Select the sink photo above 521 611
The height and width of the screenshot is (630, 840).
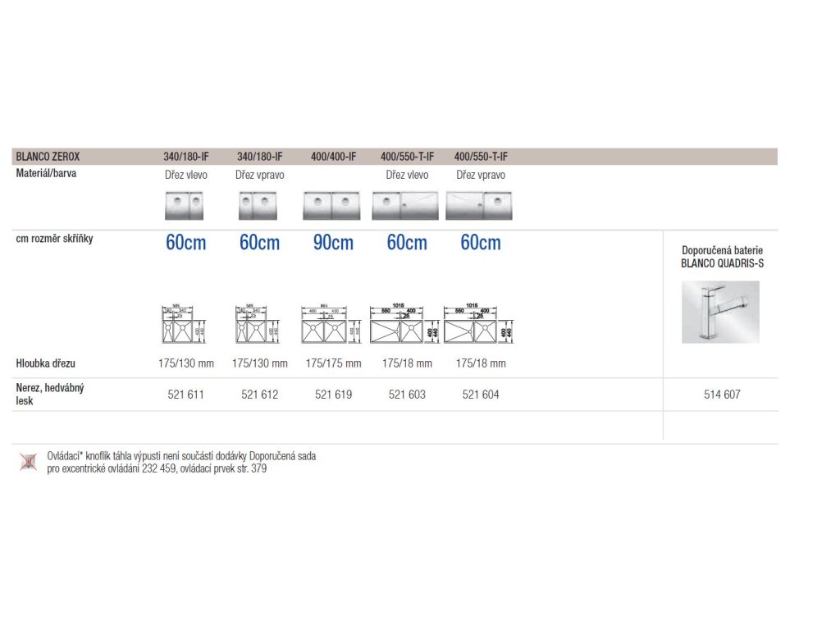click(x=185, y=206)
